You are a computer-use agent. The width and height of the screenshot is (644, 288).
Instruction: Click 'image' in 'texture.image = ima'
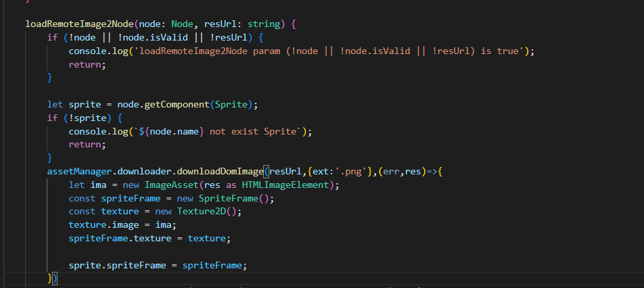[x=126, y=225]
